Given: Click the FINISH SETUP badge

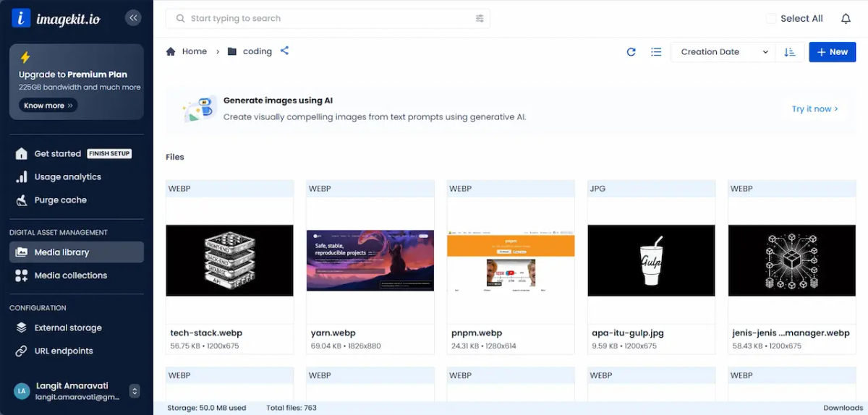Looking at the screenshot, I should 109,153.
